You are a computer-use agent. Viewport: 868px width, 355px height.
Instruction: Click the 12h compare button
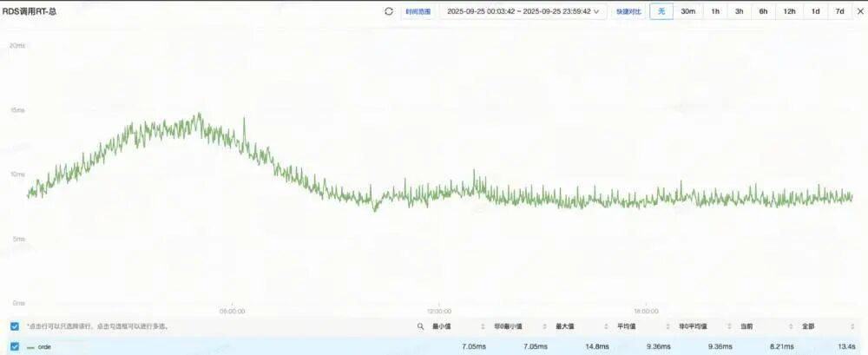(789, 11)
